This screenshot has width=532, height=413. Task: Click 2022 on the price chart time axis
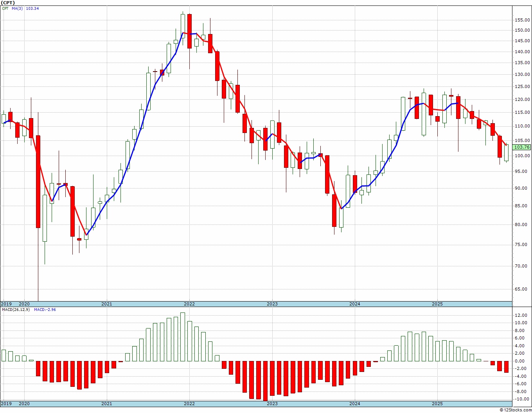[189, 304]
